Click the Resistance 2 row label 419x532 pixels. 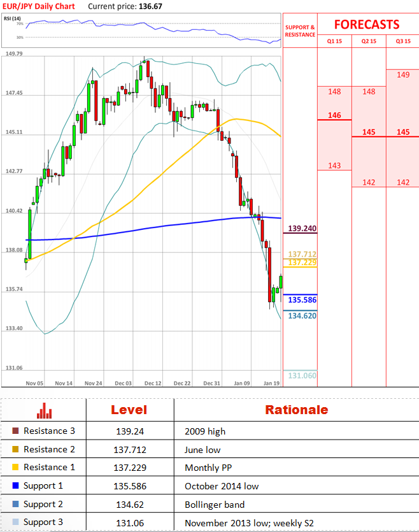click(x=49, y=449)
